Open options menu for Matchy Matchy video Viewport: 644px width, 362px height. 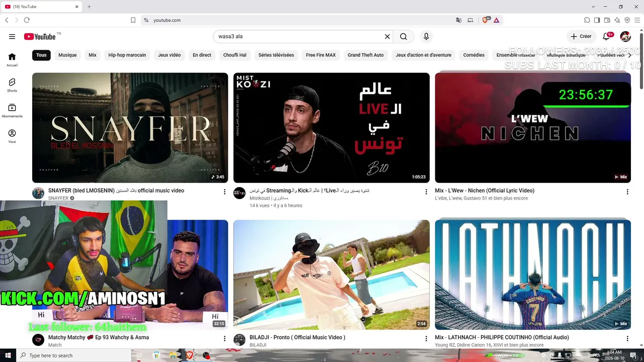click(225, 338)
